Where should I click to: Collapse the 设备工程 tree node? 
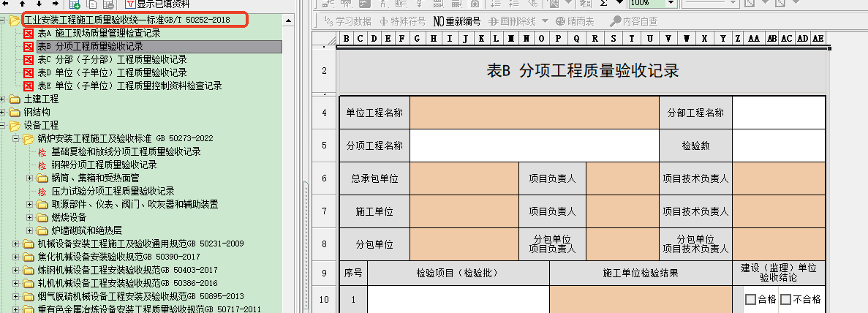pos(4,125)
